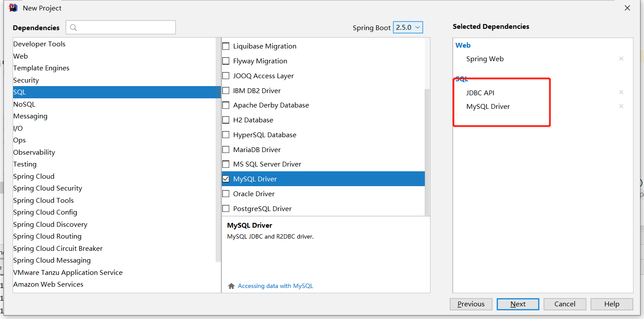
Task: Choose Amazon Web Services category
Action: 114,284
